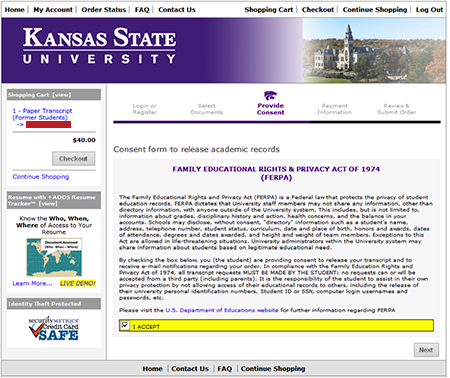Click the FERPA act heading title
The width and height of the screenshot is (450, 378).
point(276,173)
